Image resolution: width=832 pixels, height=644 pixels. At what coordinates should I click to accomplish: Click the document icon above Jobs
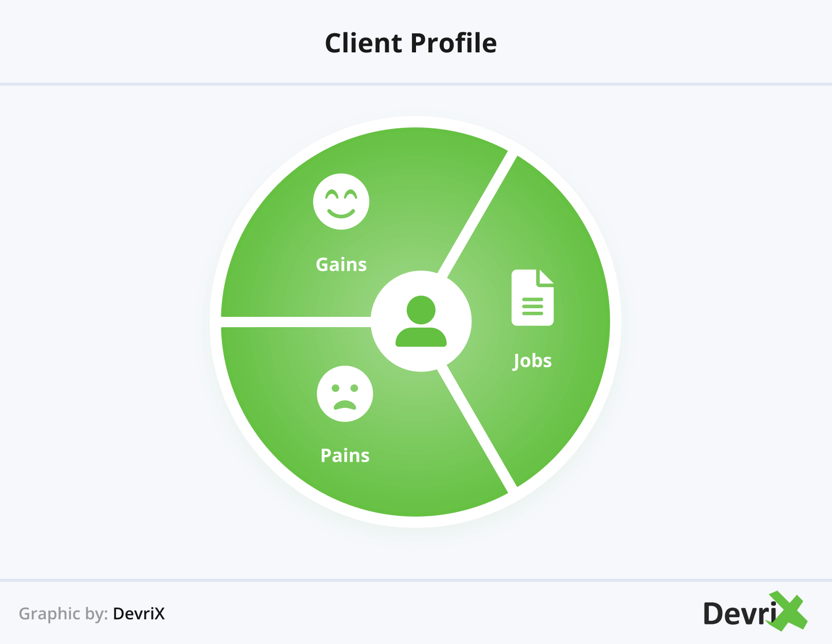tap(533, 297)
